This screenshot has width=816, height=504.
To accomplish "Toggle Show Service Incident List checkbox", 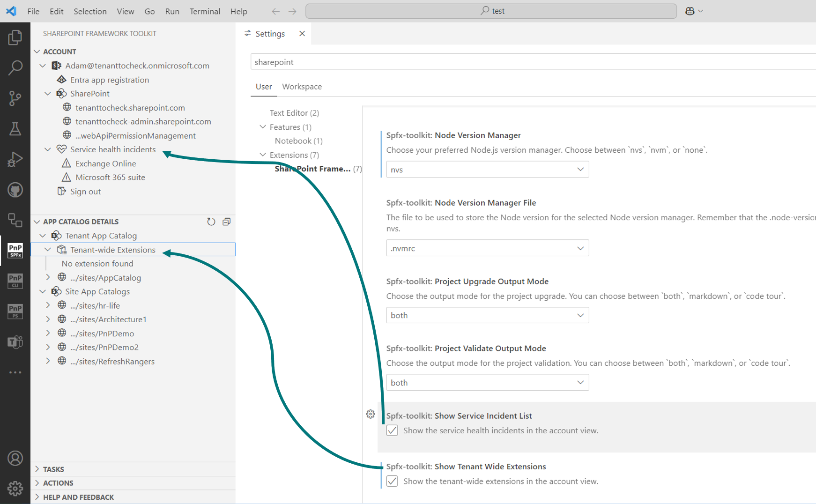I will (x=392, y=430).
